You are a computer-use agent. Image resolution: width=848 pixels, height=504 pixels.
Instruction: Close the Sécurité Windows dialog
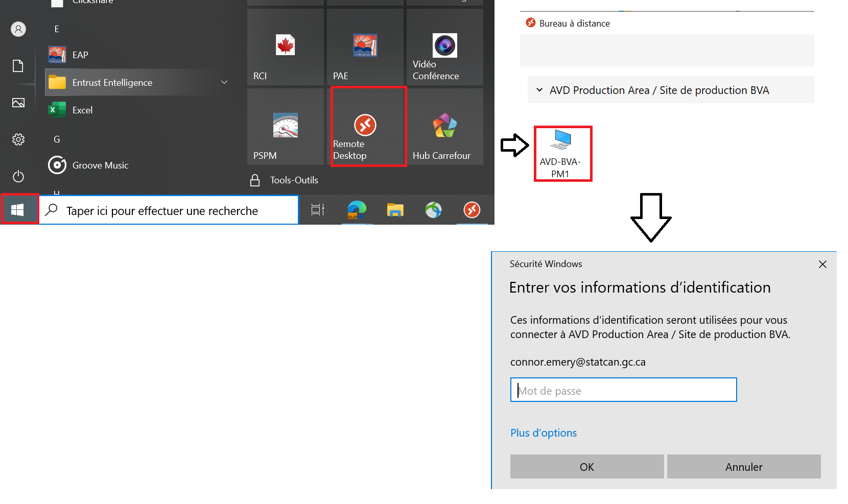point(822,264)
